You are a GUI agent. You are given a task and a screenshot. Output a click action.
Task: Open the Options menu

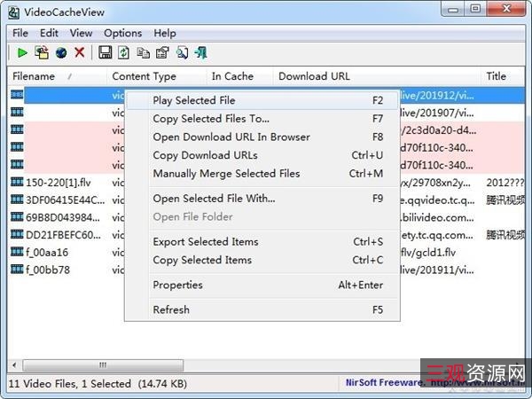(x=122, y=33)
